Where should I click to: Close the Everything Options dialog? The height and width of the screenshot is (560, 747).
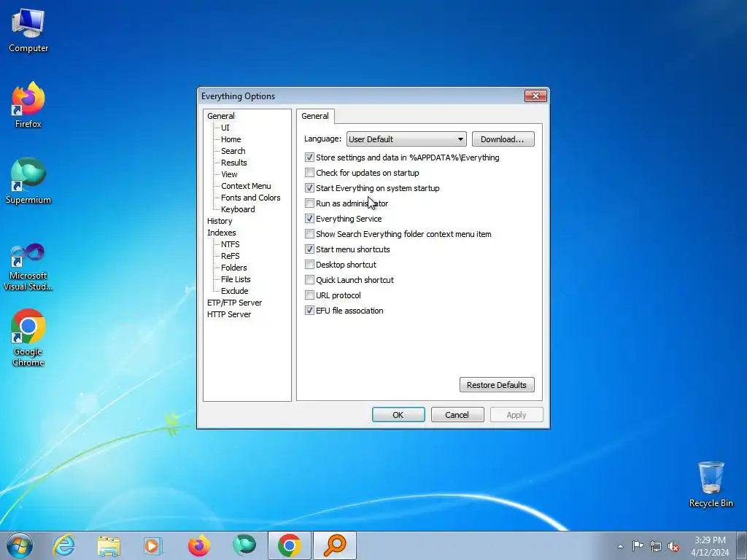point(535,96)
